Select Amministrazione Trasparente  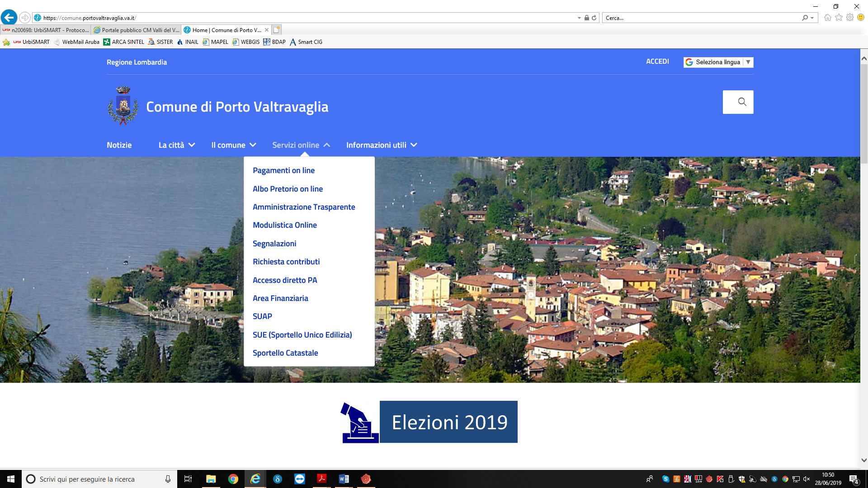click(x=304, y=207)
